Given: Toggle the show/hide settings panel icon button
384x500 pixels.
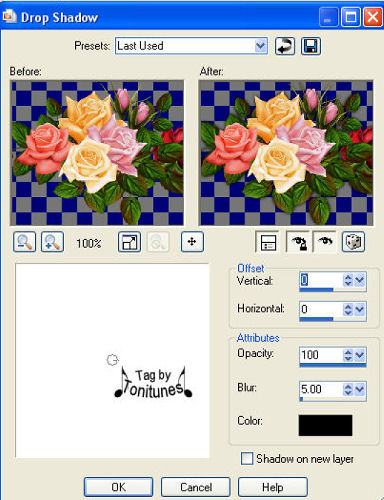Looking at the screenshot, I should coord(268,242).
